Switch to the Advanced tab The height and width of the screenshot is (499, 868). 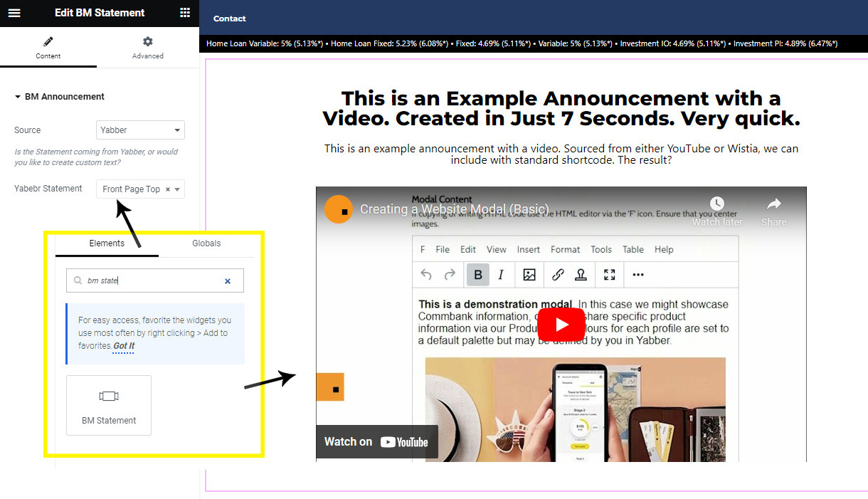point(148,48)
